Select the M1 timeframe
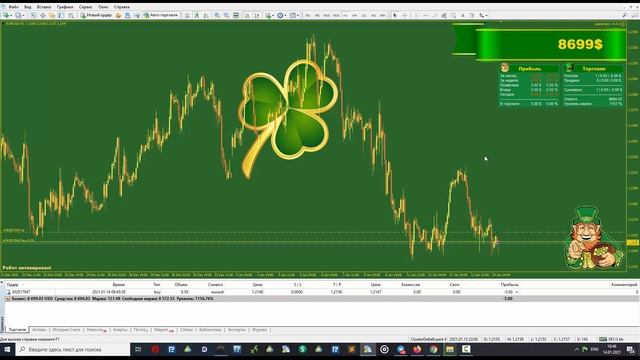This screenshot has height=360, width=640. (x=308, y=15)
